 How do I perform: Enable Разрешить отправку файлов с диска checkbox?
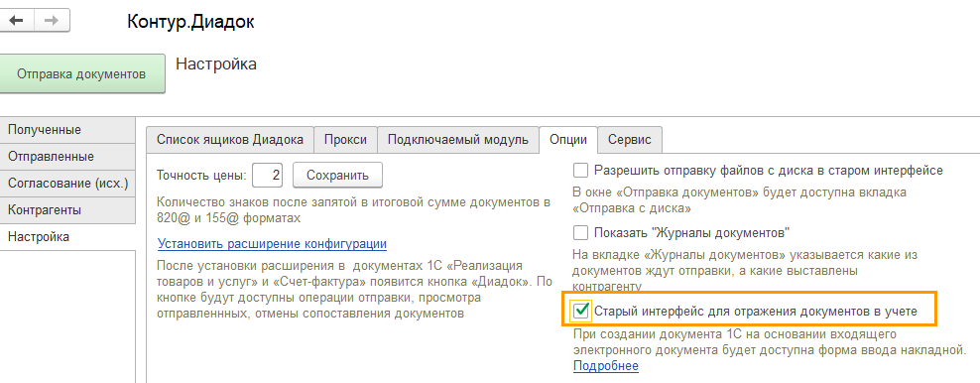click(581, 170)
